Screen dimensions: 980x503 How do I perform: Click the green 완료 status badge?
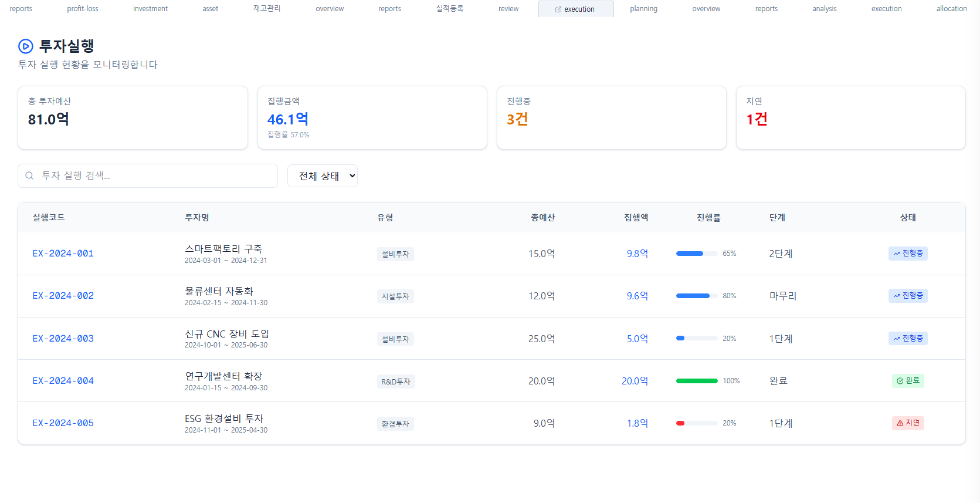(x=907, y=381)
